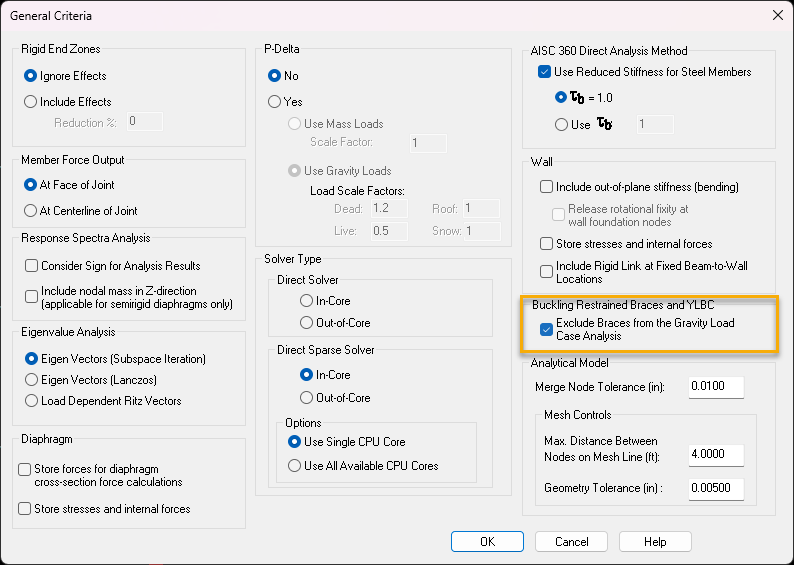The image size is (794, 565).
Task: Click the Merge Node Tolerance field
Action: tap(716, 387)
